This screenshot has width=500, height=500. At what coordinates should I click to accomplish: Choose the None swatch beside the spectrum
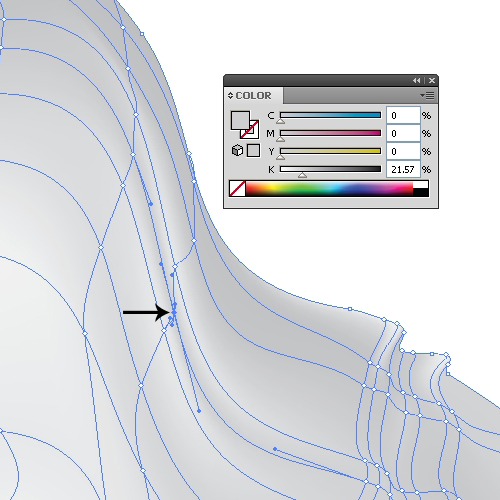(237, 188)
